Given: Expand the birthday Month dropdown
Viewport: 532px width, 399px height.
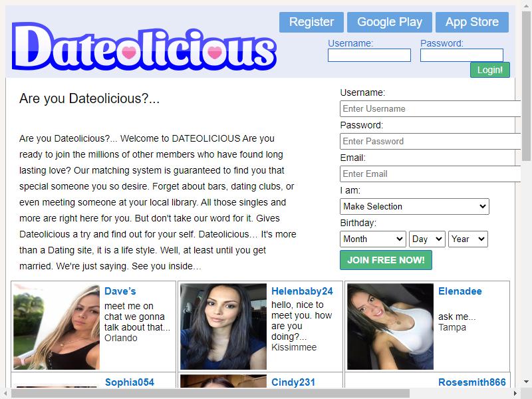Looking at the screenshot, I should point(373,239).
